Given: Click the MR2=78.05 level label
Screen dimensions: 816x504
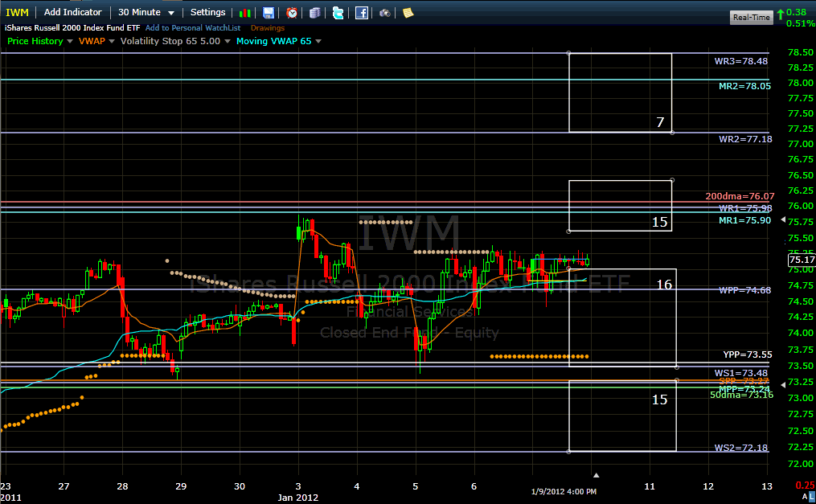Looking at the screenshot, I should click(x=744, y=86).
